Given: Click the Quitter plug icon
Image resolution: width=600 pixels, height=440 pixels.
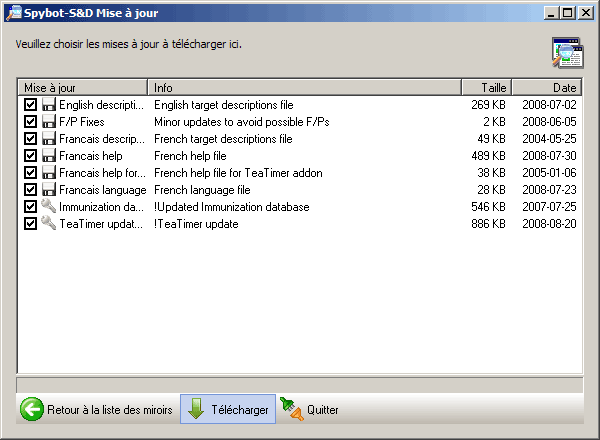Looking at the screenshot, I should 291,410.
